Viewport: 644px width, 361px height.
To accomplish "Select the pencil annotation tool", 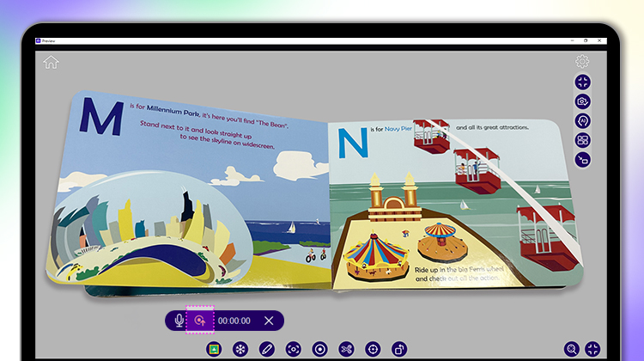I will [266, 350].
